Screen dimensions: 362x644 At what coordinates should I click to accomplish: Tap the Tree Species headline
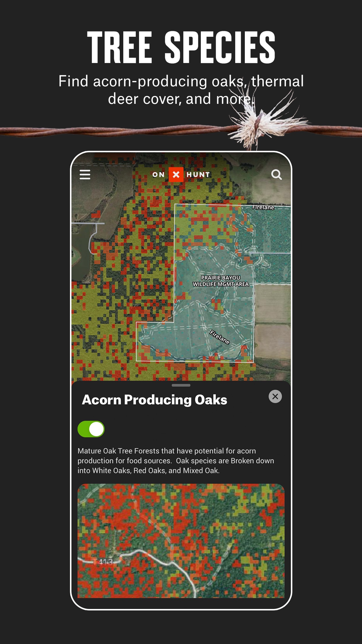point(181,47)
